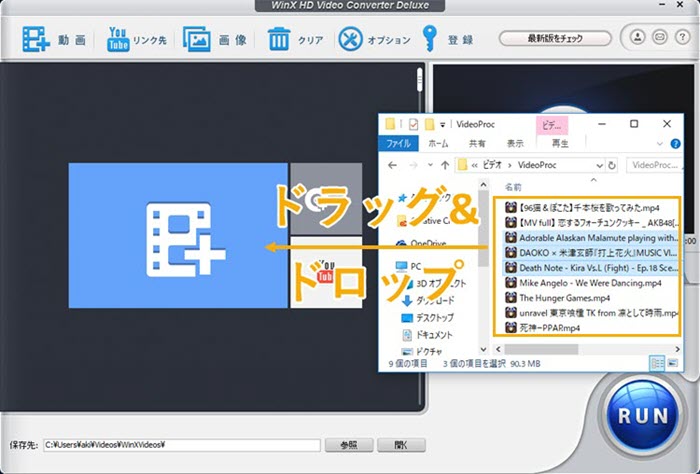
Task: Open the 再生 ribbon tab
Action: pyautogui.click(x=560, y=143)
